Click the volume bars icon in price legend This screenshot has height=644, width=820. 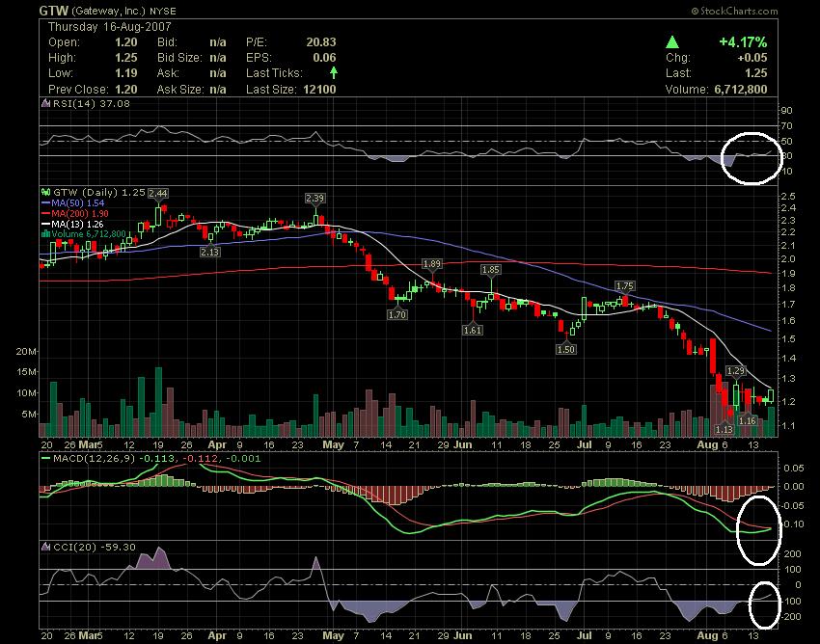coord(45,234)
